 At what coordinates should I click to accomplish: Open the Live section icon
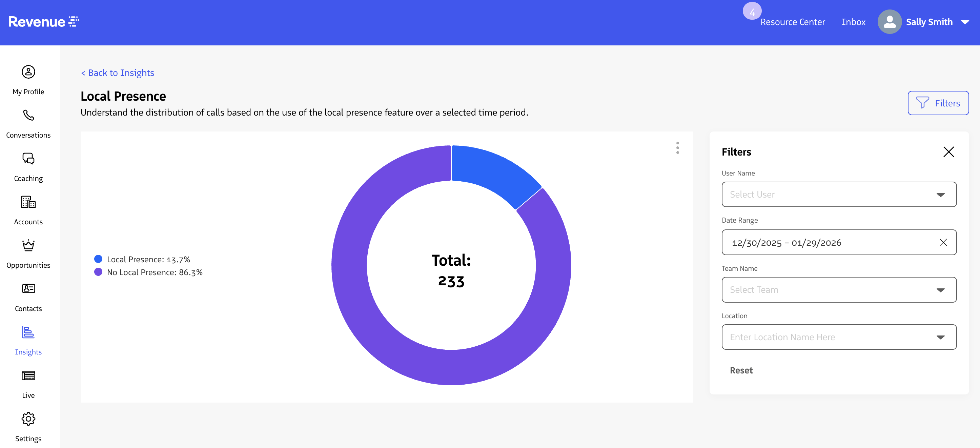[x=28, y=375]
